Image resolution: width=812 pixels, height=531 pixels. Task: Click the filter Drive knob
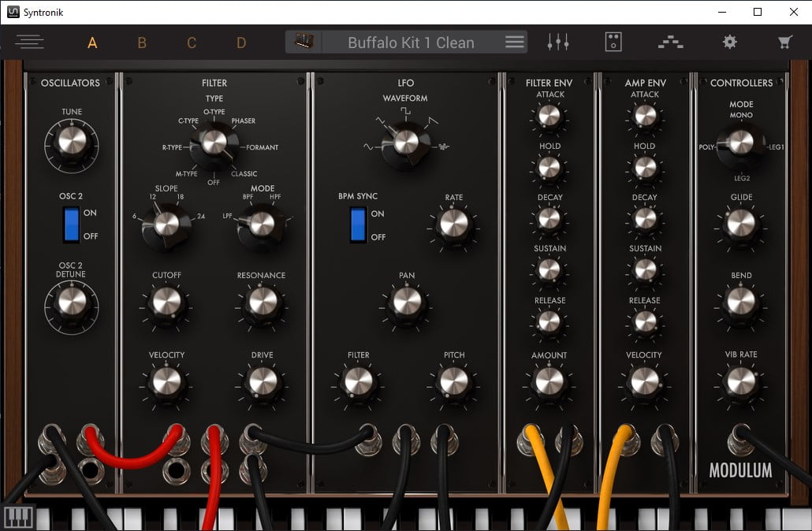tap(263, 382)
